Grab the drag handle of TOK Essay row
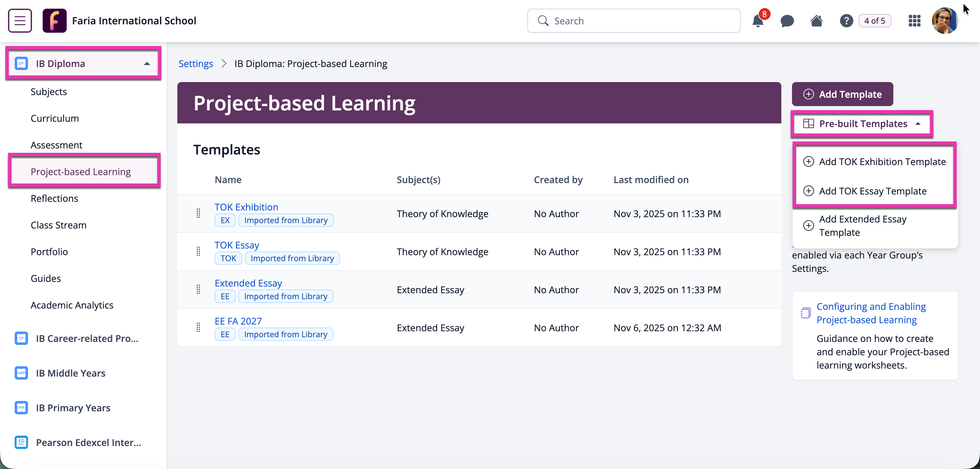The width and height of the screenshot is (980, 469). click(x=198, y=251)
